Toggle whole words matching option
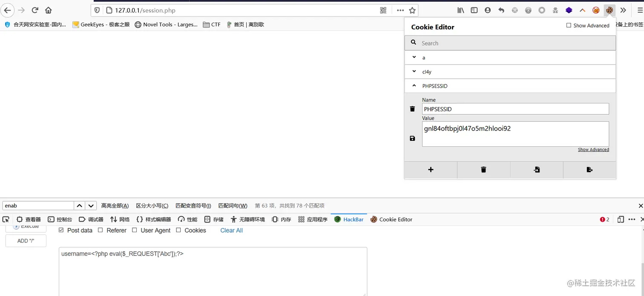This screenshot has width=644, height=296. [x=233, y=206]
